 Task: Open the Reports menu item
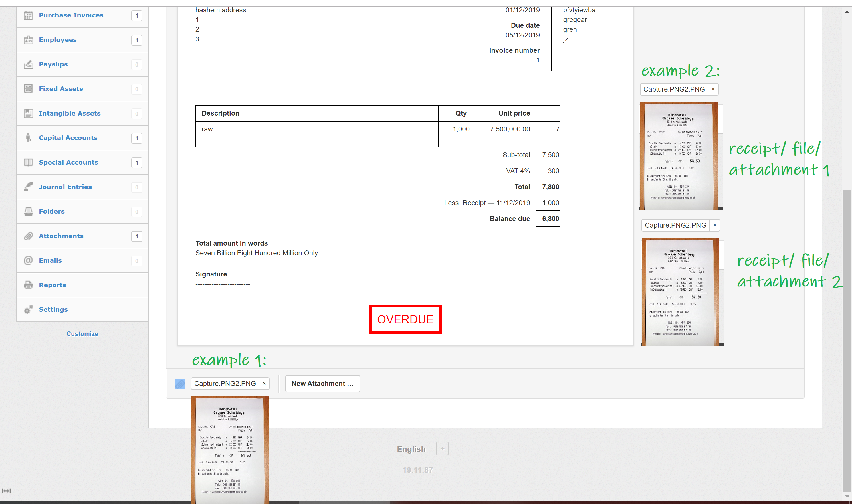click(52, 285)
